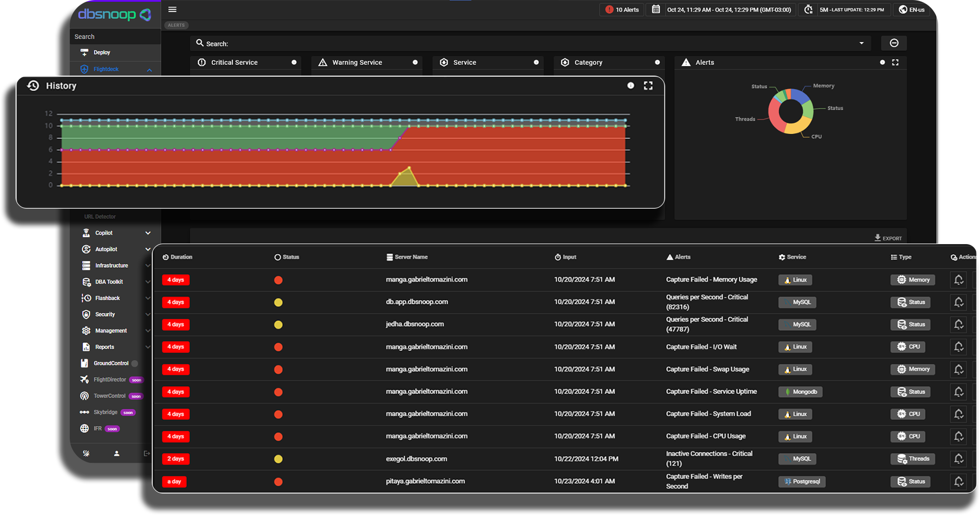Screen dimensions: 980x515
Task: Click the theme icon at sidebar bottom left
Action: tap(86, 453)
